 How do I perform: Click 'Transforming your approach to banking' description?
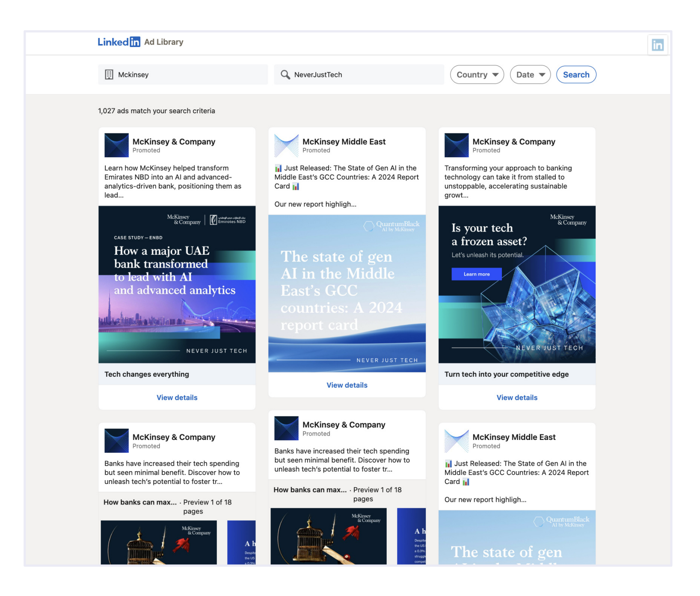[x=508, y=181]
